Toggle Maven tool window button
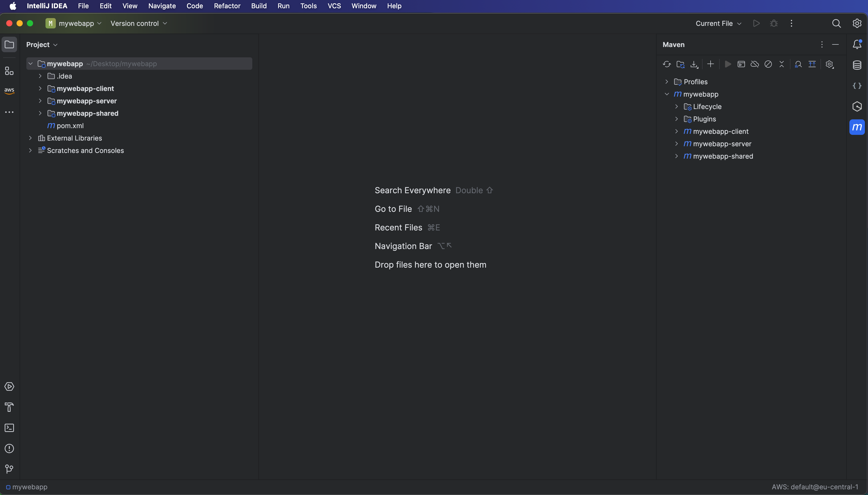This screenshot has height=495, width=868. [x=857, y=127]
